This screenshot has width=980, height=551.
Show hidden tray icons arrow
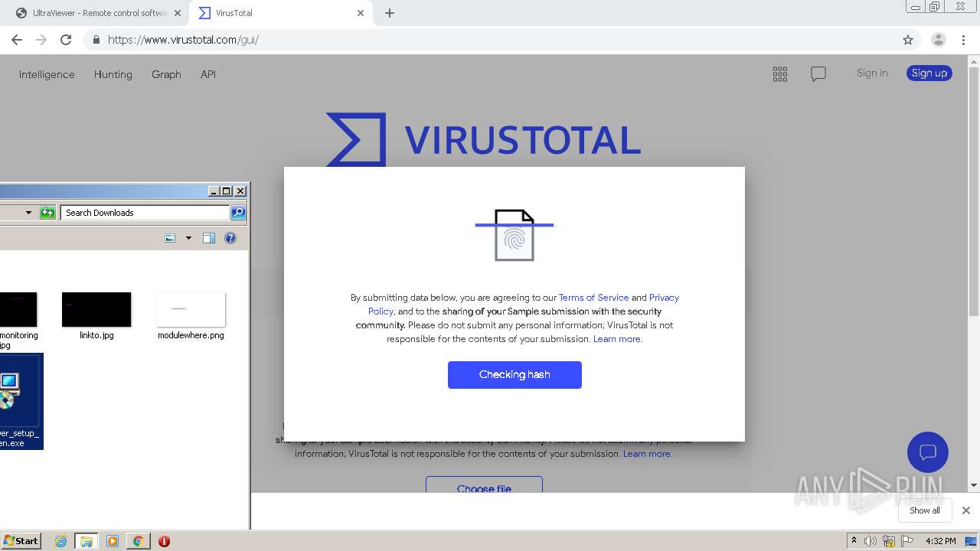point(854,540)
